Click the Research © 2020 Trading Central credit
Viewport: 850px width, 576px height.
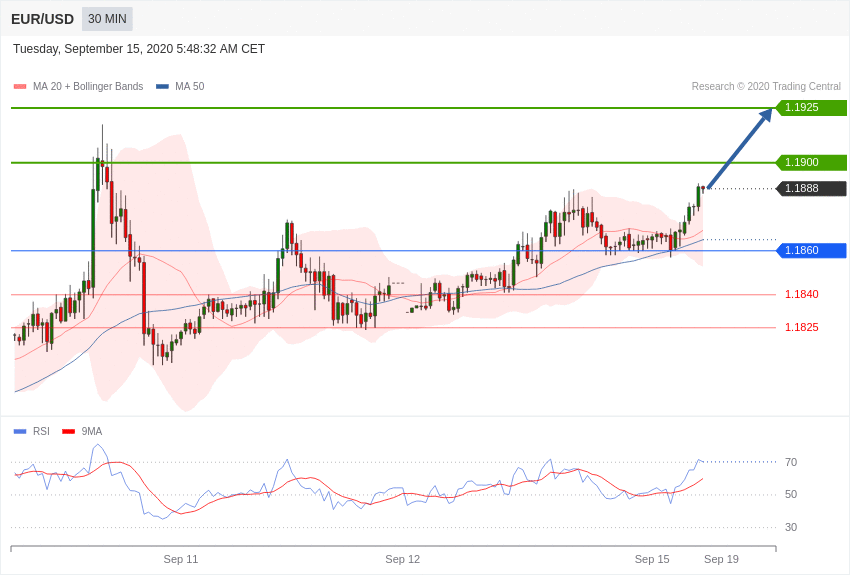(x=766, y=86)
